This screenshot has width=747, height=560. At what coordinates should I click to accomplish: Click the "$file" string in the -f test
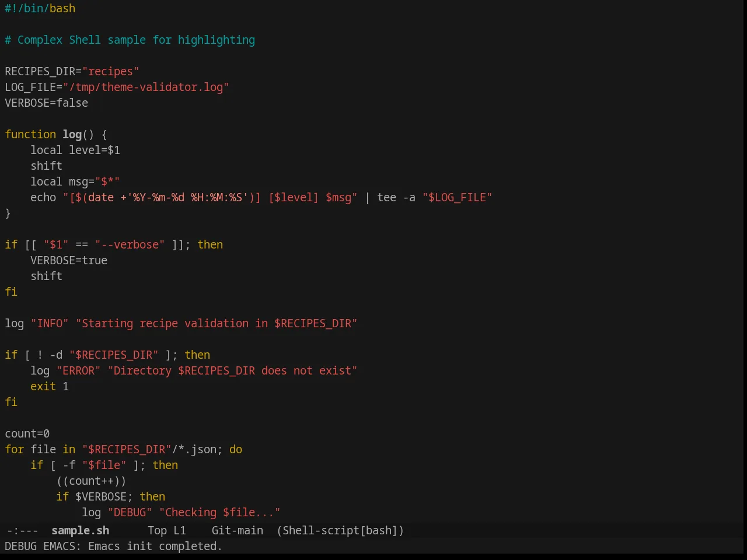104,465
